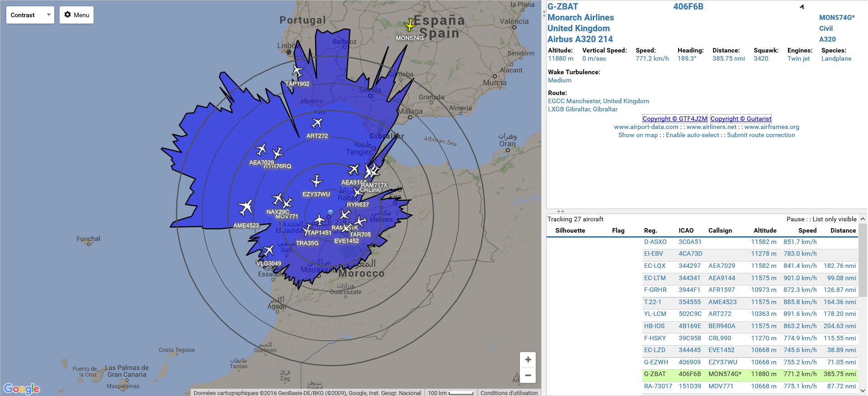This screenshot has height=396, width=868.
Task: Open the Contrast map style dropdown
Action: tap(30, 15)
